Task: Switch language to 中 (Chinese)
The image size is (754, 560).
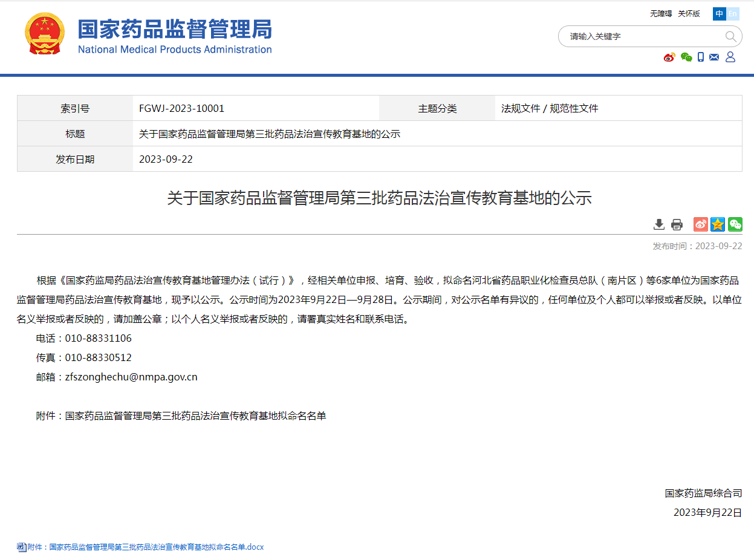Action: click(720, 14)
